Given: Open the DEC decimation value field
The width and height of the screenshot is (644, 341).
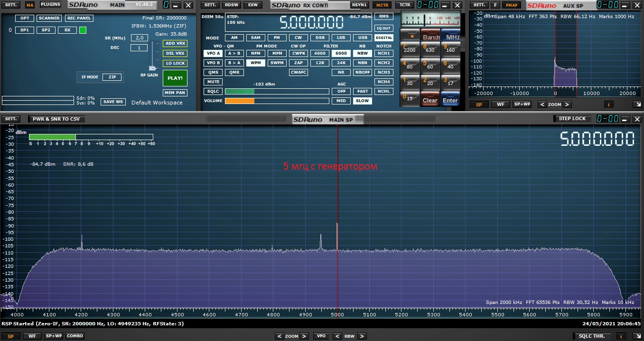Looking at the screenshot, I should click(139, 47).
